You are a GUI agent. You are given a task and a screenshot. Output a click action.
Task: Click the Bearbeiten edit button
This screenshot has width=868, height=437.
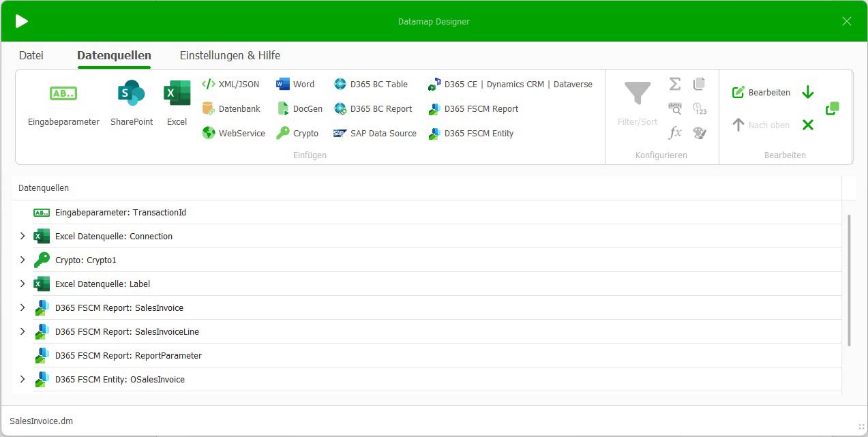pos(761,93)
